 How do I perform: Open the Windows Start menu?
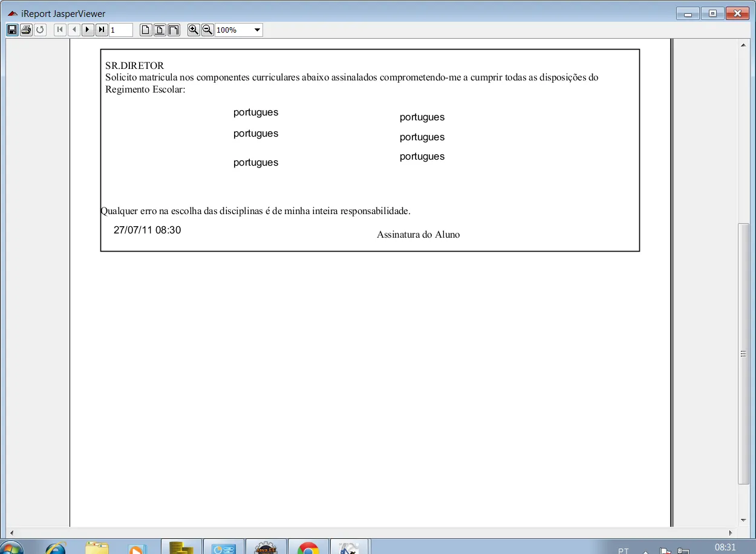[x=12, y=547]
